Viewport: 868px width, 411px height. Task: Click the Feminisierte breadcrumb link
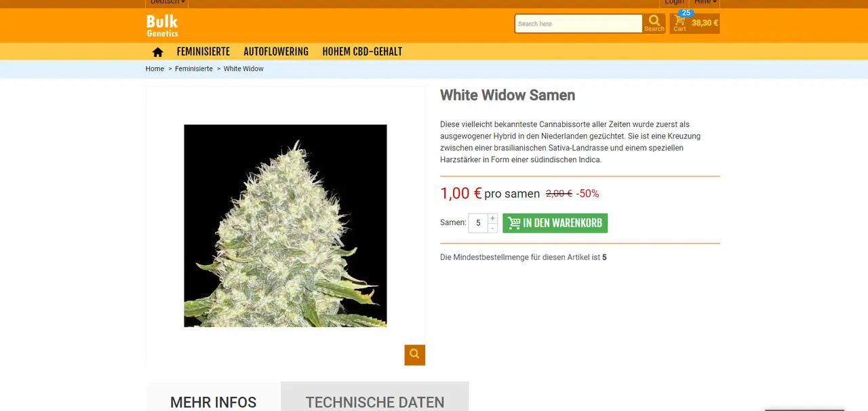click(x=194, y=69)
